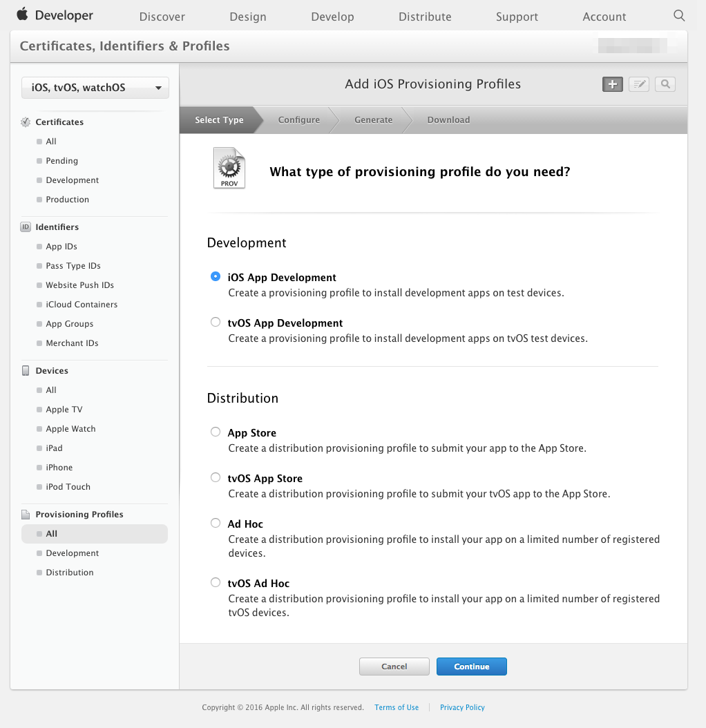Select the tvOS App Development radio button
The height and width of the screenshot is (728, 706).
coord(215,321)
